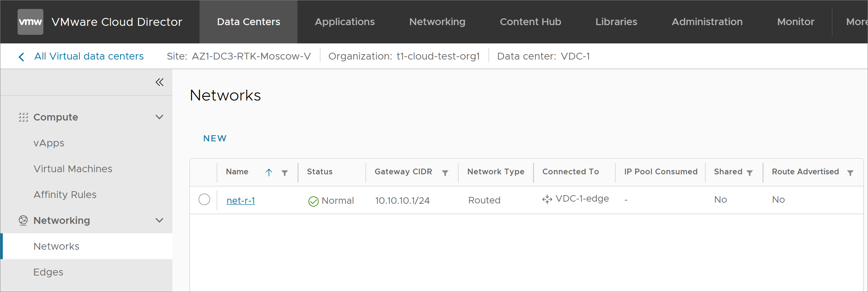Viewport: 868px width, 292px height.
Task: Open Affinity Rules in the sidebar
Action: 65,194
